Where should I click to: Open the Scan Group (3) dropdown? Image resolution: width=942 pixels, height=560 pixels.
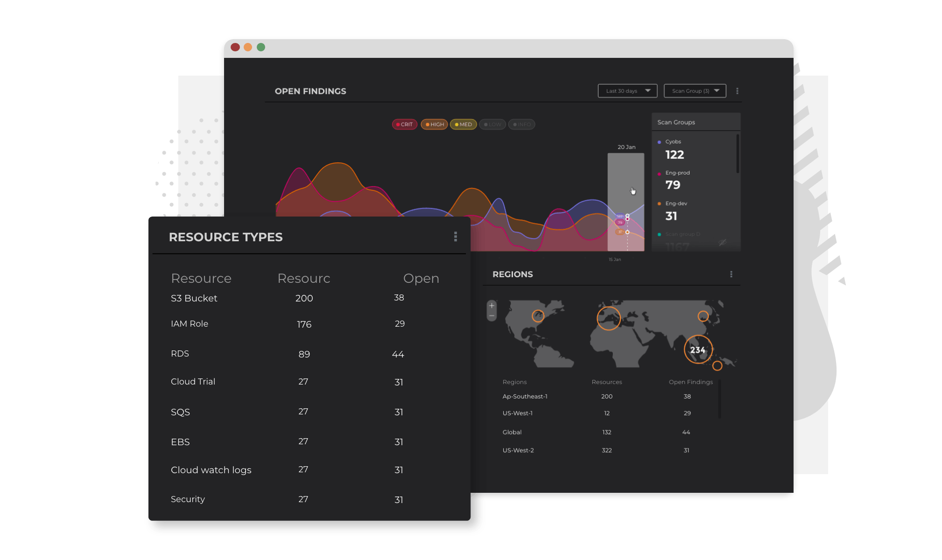(695, 91)
